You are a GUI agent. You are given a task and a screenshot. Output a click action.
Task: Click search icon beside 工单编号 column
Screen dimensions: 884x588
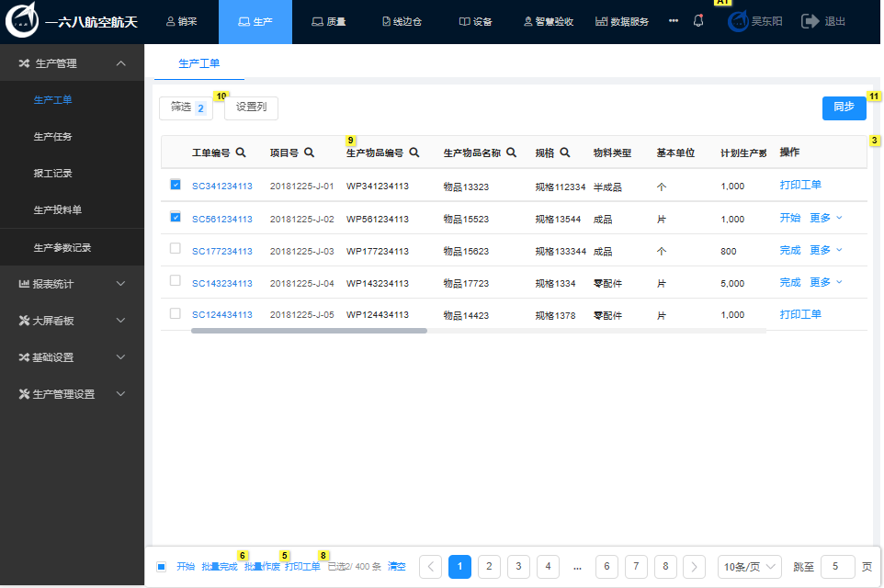point(241,153)
